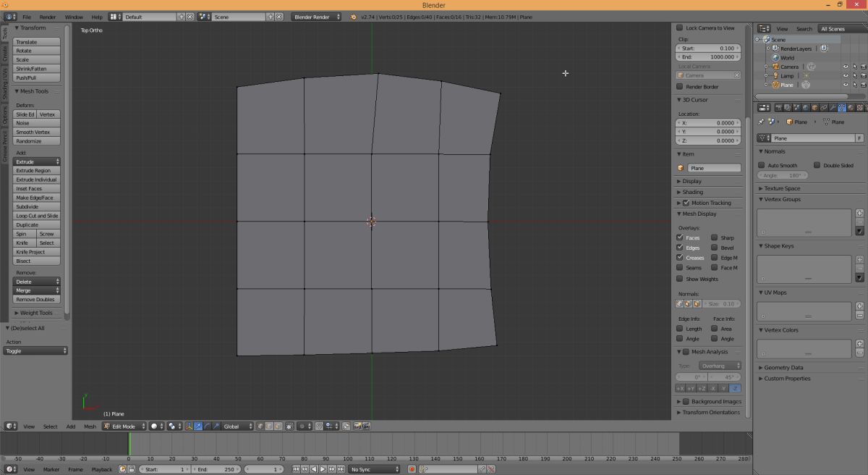
Task: Enable Auto Smooth normals
Action: (761, 165)
